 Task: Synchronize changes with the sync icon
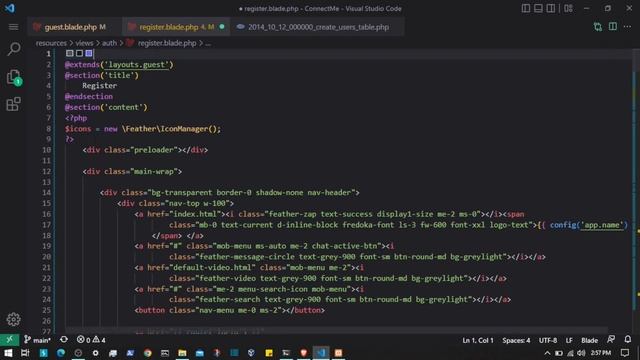click(x=64, y=340)
